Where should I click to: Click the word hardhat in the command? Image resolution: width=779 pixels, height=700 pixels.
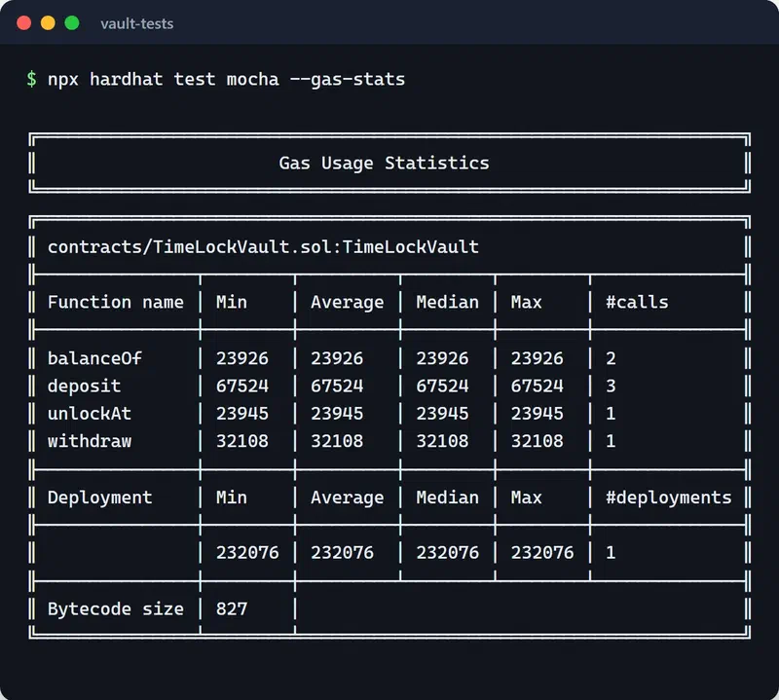pyautogui.click(x=127, y=79)
